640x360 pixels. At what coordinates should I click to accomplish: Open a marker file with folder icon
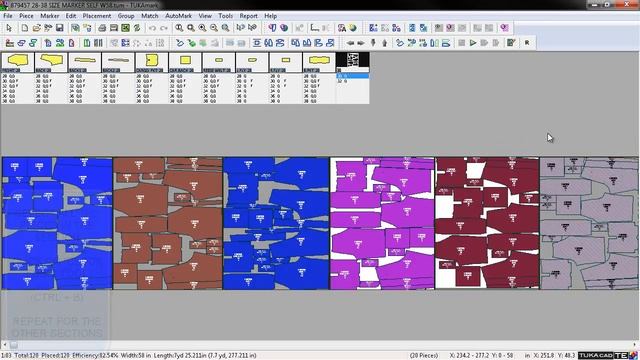pos(36,28)
